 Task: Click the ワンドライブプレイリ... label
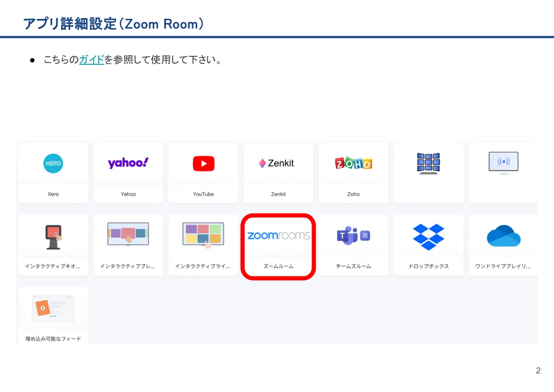(x=503, y=266)
